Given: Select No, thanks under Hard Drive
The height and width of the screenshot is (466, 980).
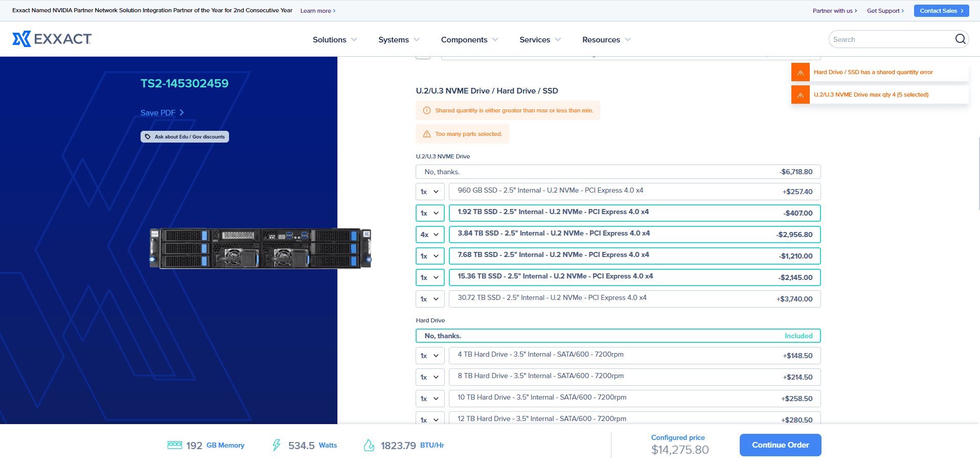Looking at the screenshot, I should (x=618, y=336).
